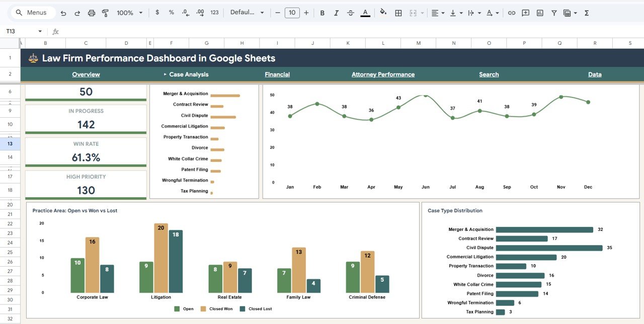
Task: Insert a comment from the toolbar
Action: [525, 13]
